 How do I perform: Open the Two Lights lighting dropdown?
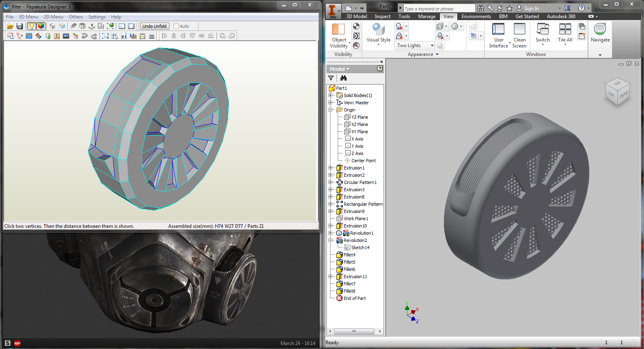tap(415, 45)
